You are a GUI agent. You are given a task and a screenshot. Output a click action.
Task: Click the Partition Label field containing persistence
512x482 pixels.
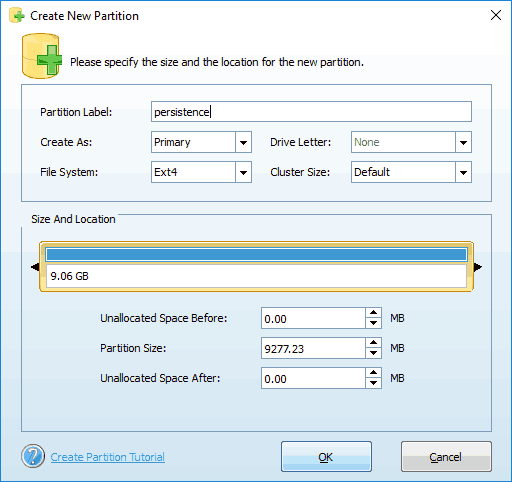coord(311,112)
